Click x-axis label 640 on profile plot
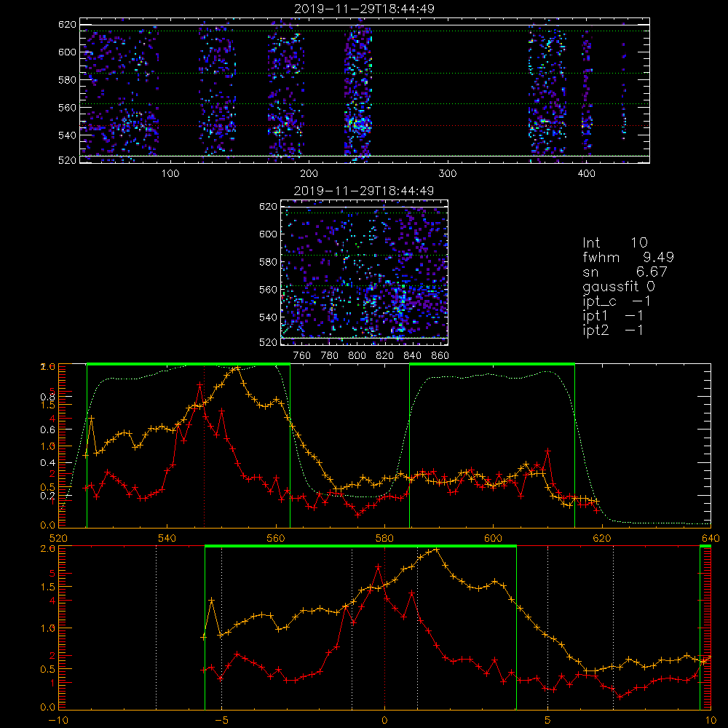 [x=711, y=539]
